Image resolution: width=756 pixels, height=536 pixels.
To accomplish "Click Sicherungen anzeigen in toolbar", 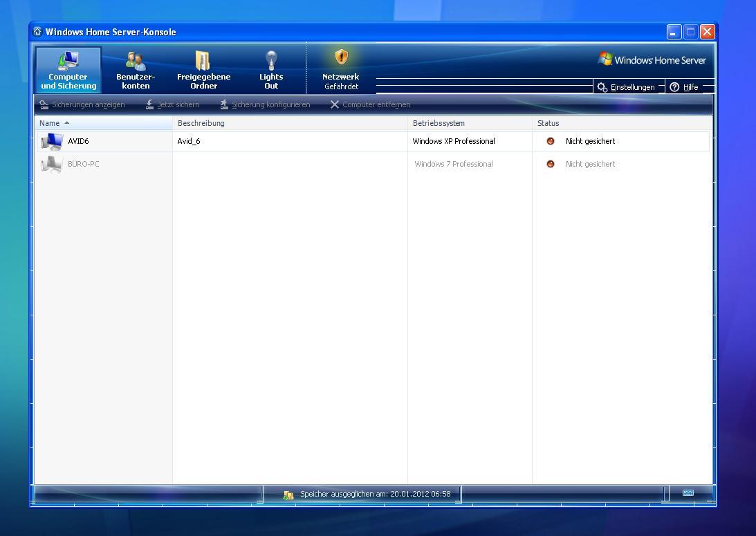I will (82, 104).
